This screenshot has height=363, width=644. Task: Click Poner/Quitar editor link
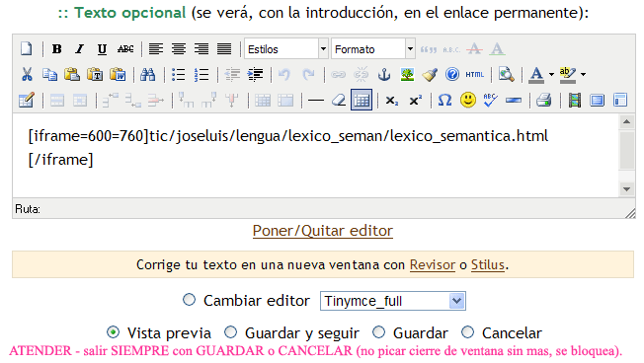coord(323,231)
